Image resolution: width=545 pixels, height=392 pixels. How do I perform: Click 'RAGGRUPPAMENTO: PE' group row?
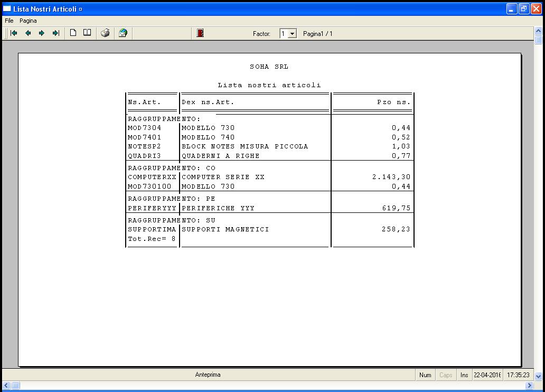(x=172, y=198)
